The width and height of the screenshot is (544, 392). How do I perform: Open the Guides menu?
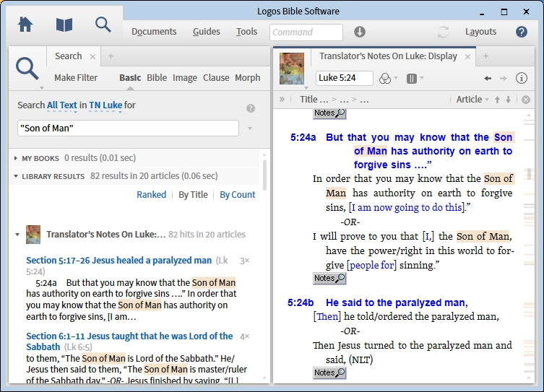point(207,32)
